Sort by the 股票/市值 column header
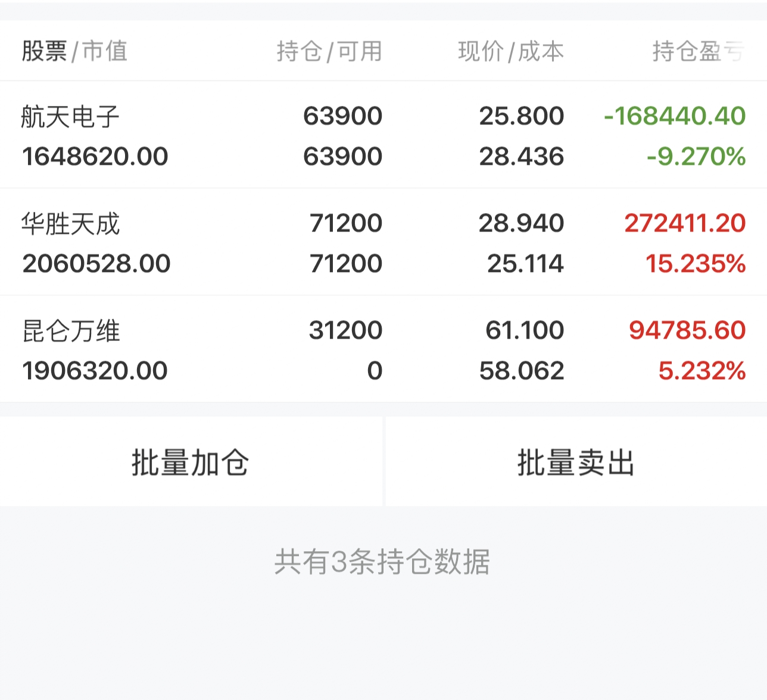This screenshot has width=767, height=700. tap(74, 51)
